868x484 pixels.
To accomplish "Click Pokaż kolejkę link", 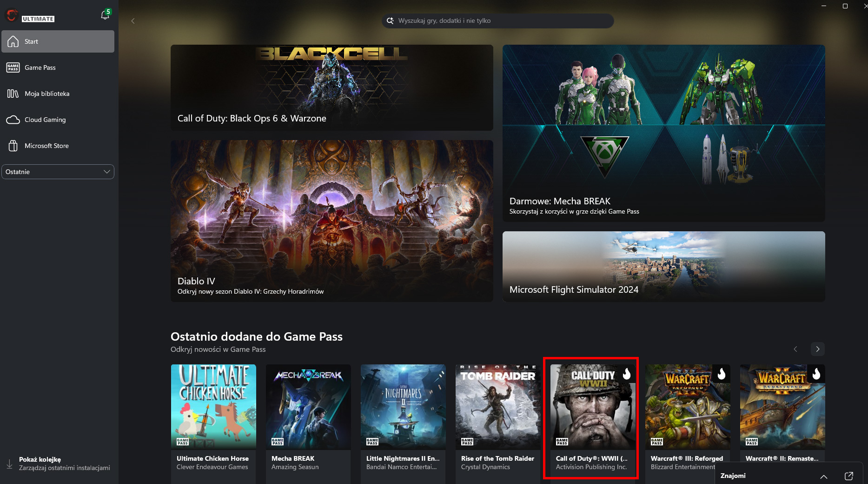I will (40, 459).
